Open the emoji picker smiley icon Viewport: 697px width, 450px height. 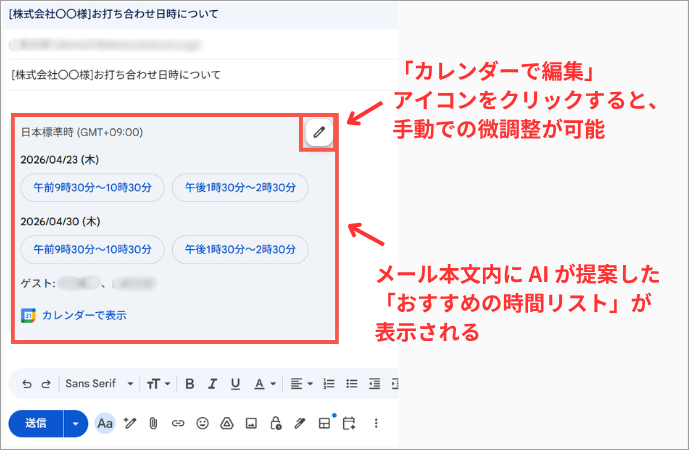coord(202,424)
